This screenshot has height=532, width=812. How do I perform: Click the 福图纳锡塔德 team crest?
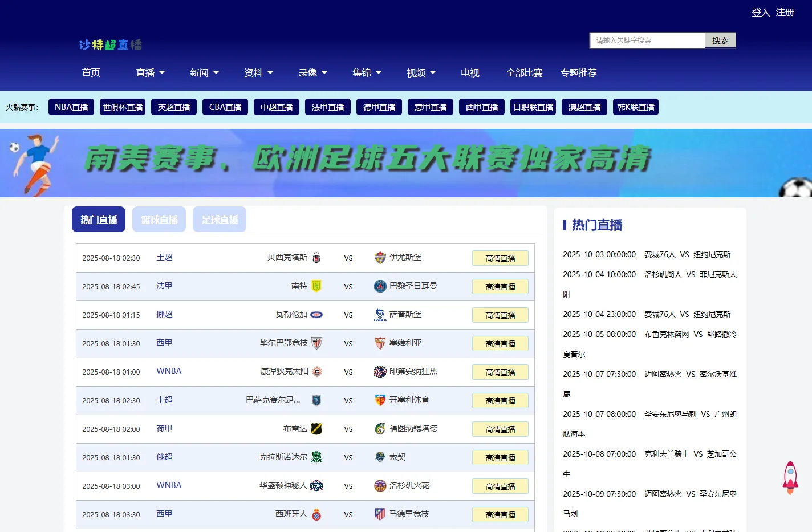point(380,429)
